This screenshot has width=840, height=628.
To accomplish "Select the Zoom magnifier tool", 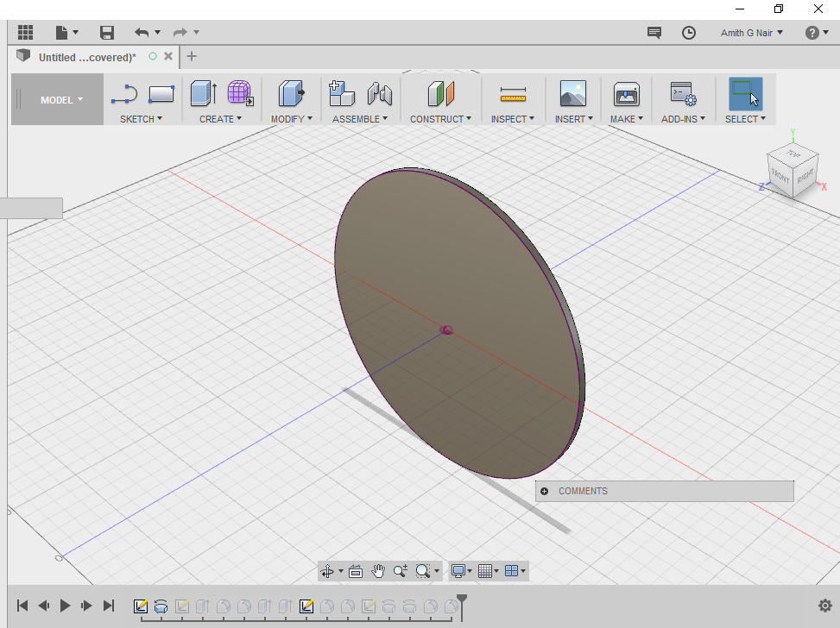I will pos(401,571).
